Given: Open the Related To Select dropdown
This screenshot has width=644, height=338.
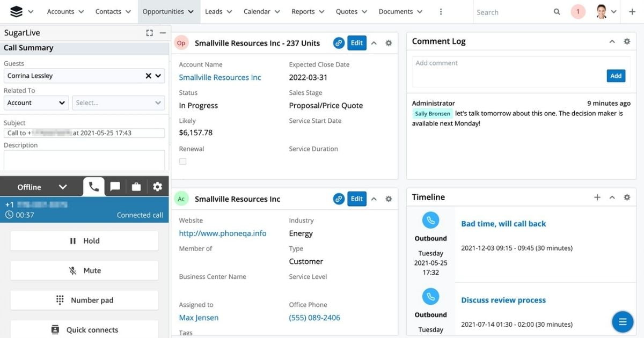Looking at the screenshot, I should click(119, 102).
